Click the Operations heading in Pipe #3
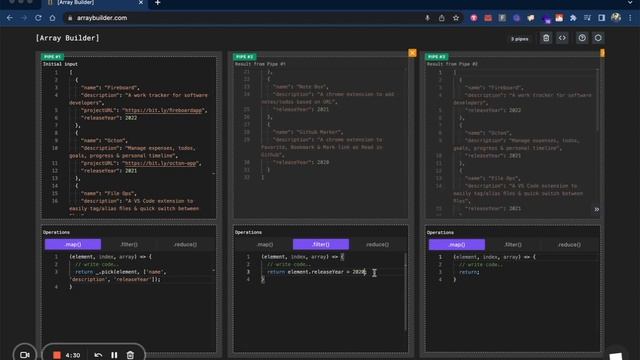This screenshot has height=360, width=640. point(440,233)
